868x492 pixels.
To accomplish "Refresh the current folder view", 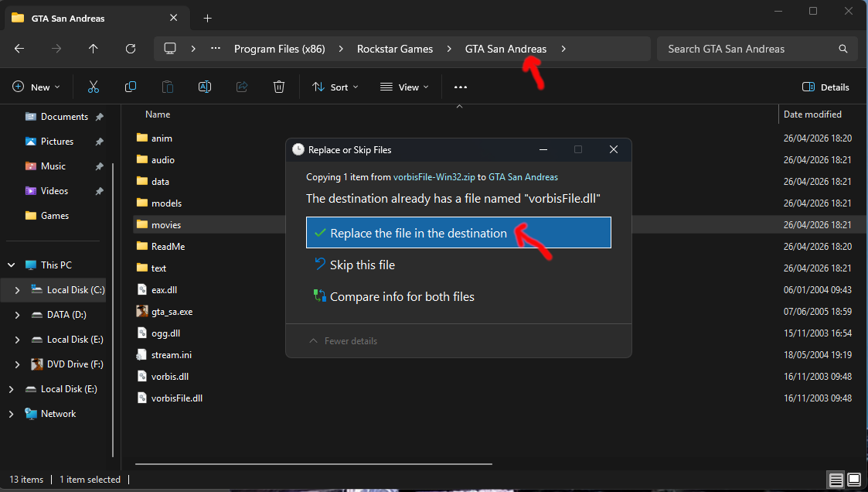I will tap(131, 49).
